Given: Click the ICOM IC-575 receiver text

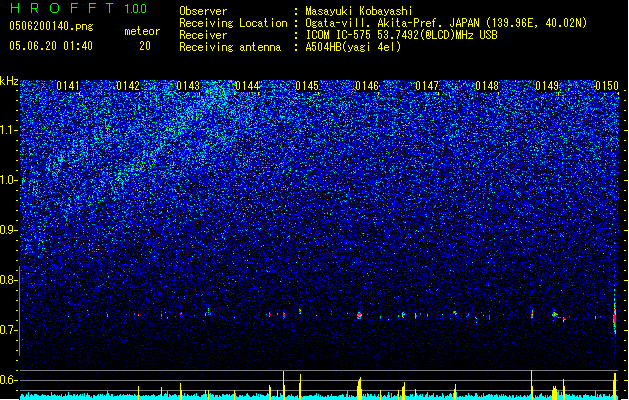Looking at the screenshot, I should pyautogui.click(x=402, y=35).
